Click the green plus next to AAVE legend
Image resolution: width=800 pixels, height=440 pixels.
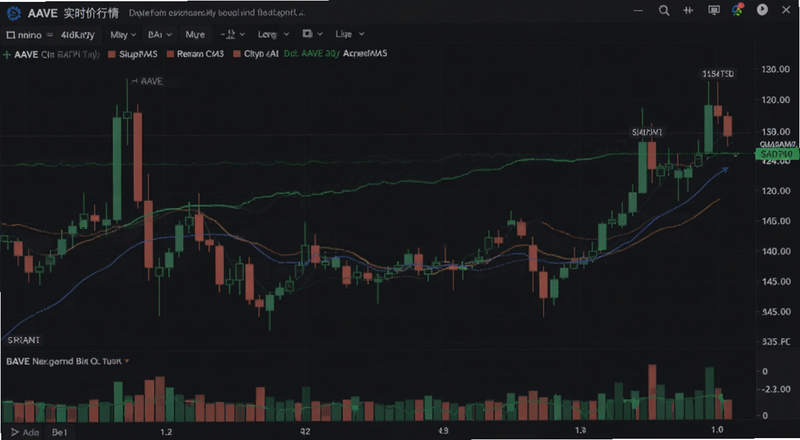coord(7,54)
